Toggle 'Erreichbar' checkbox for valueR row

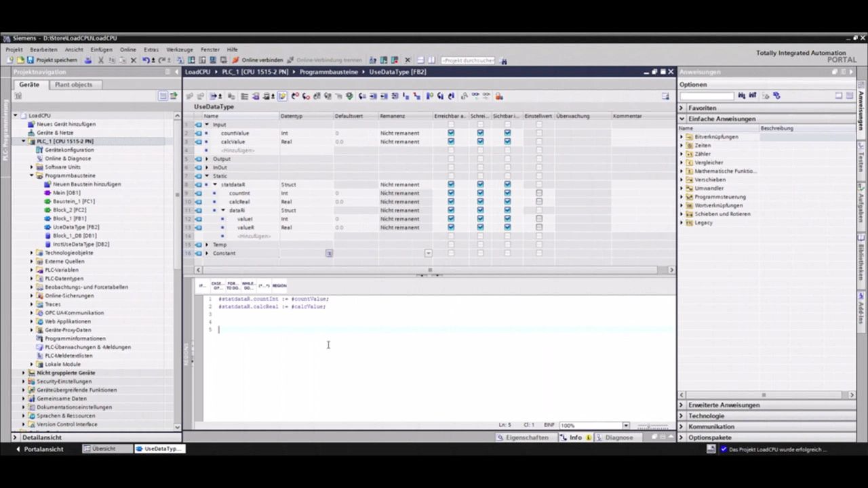click(x=451, y=228)
